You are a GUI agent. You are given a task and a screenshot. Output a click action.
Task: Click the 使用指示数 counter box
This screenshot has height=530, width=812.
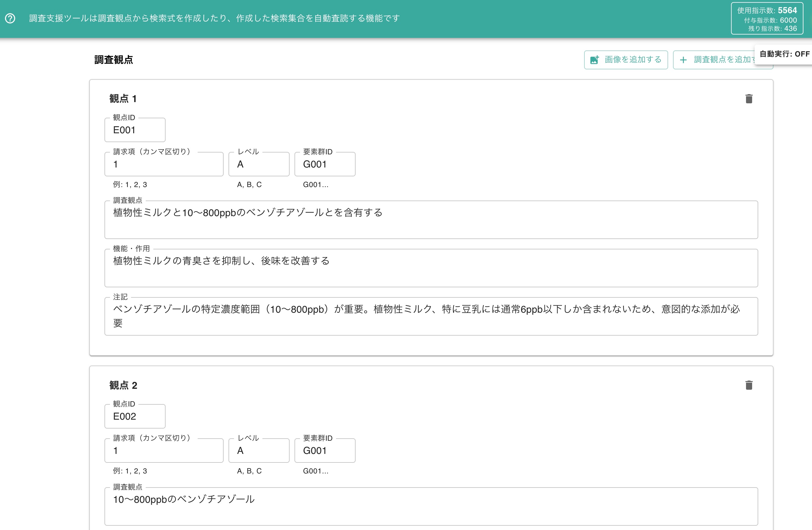click(767, 18)
